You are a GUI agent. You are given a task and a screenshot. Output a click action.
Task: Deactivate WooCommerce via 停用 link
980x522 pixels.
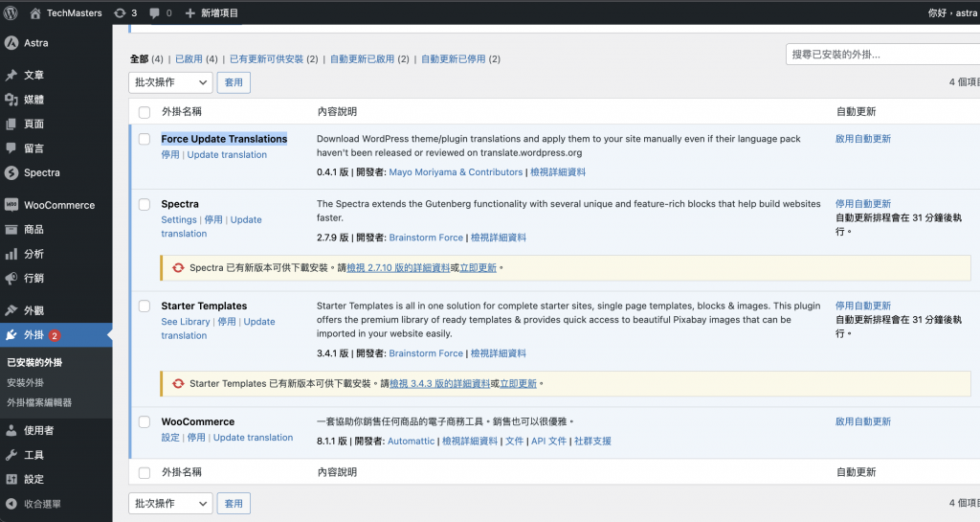[x=196, y=437]
